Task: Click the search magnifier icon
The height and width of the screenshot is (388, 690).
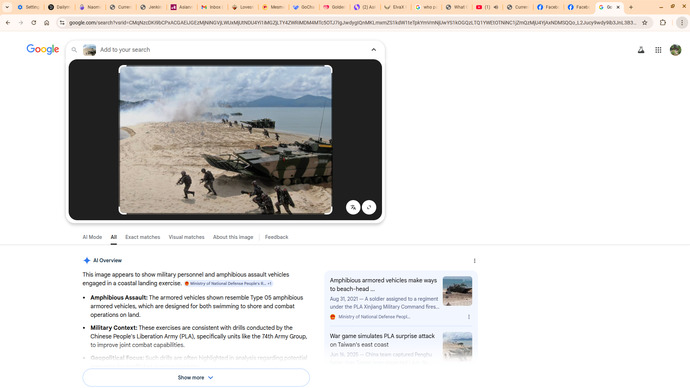Action: [74, 50]
